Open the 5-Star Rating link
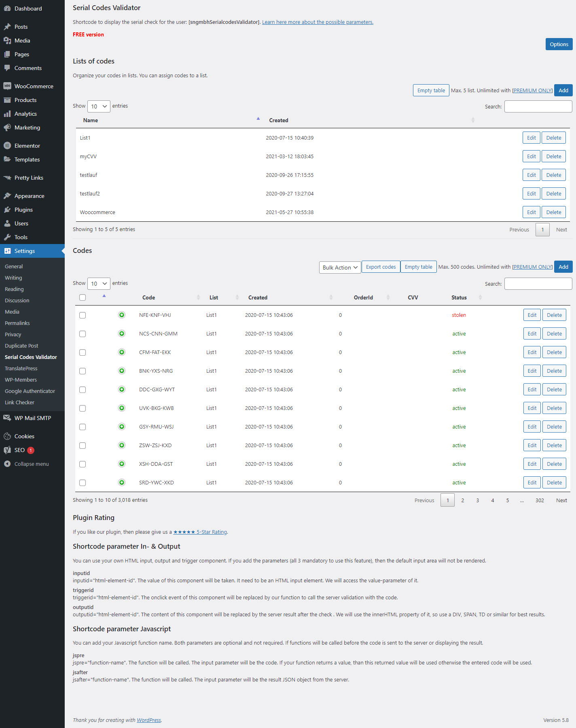Screen dimensions: 576x728 tap(200, 532)
